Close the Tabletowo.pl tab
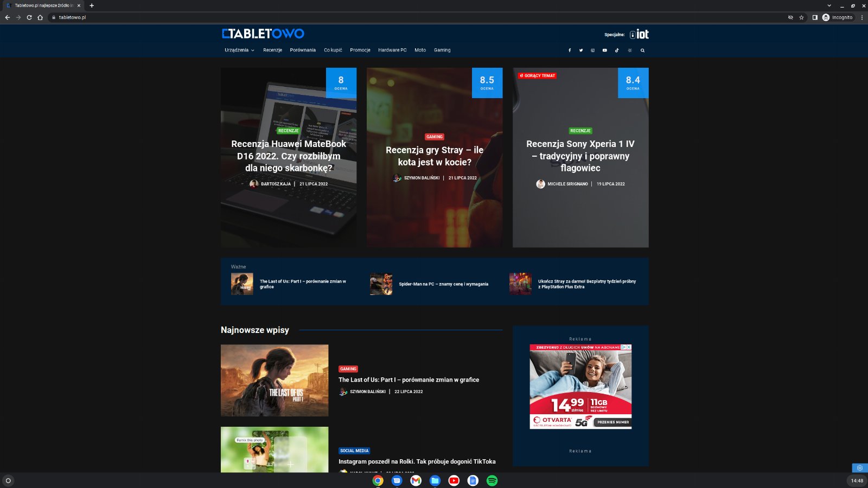 [x=79, y=5]
